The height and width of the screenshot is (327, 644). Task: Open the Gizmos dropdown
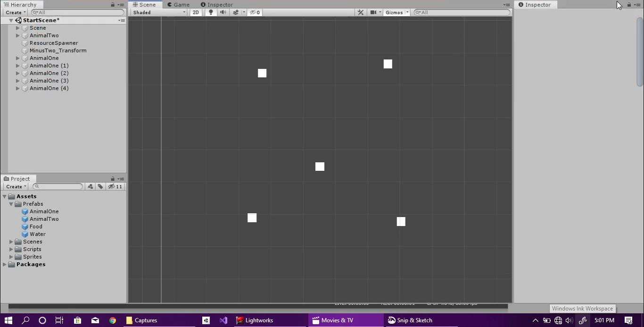(397, 12)
